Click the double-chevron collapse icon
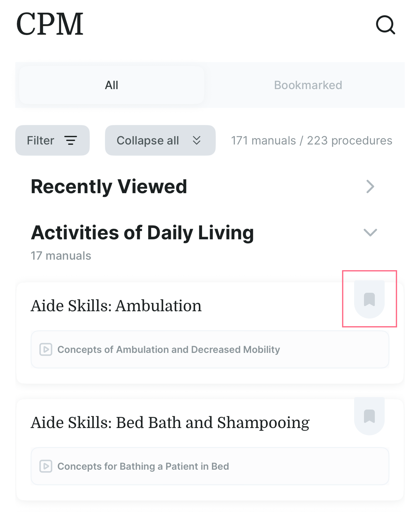The image size is (420, 512). (x=197, y=140)
